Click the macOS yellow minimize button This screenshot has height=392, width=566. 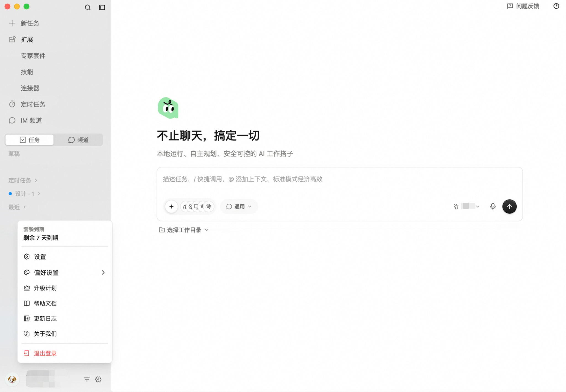(17, 6)
